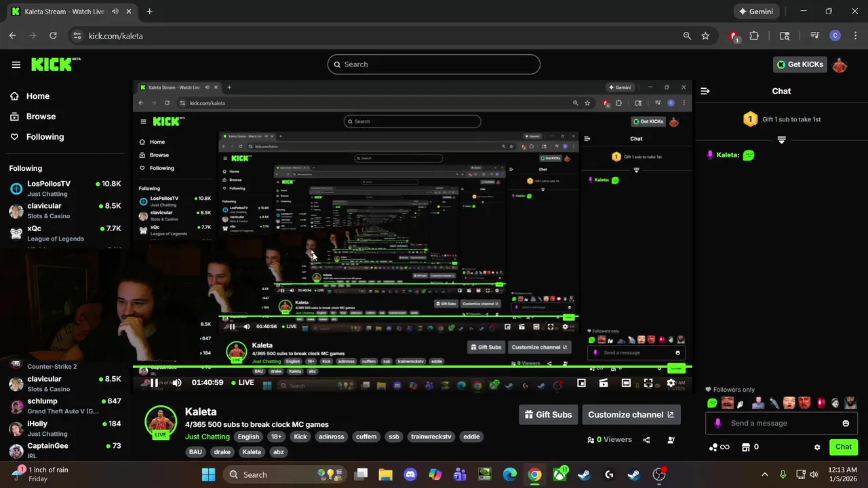
Task: Reload the page in Chrome
Action: click(54, 36)
